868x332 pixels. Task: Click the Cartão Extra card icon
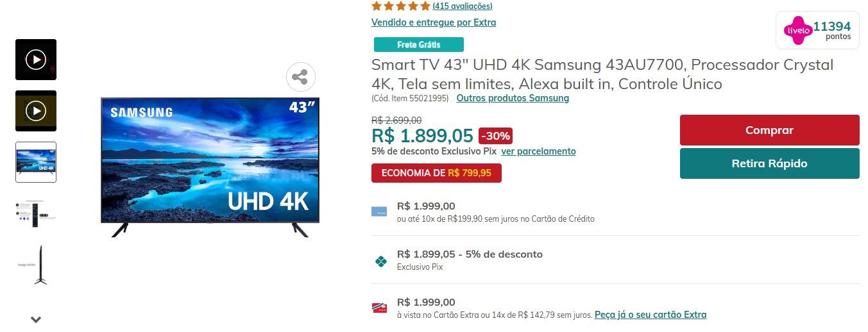click(x=379, y=308)
